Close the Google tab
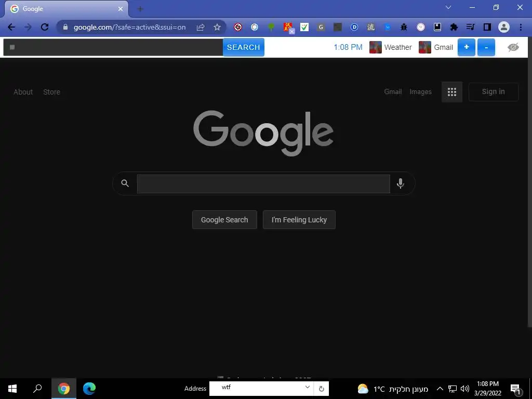Viewport: 532px width, 399px height. click(121, 9)
